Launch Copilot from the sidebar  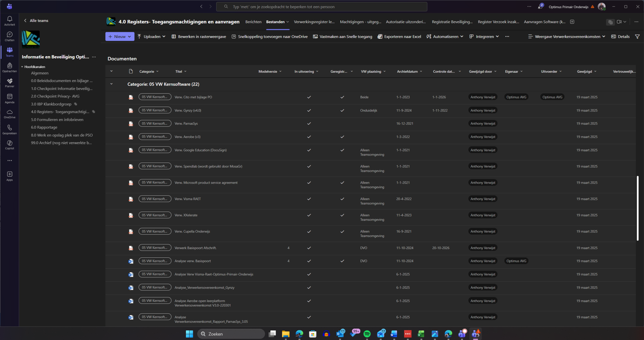(10, 145)
